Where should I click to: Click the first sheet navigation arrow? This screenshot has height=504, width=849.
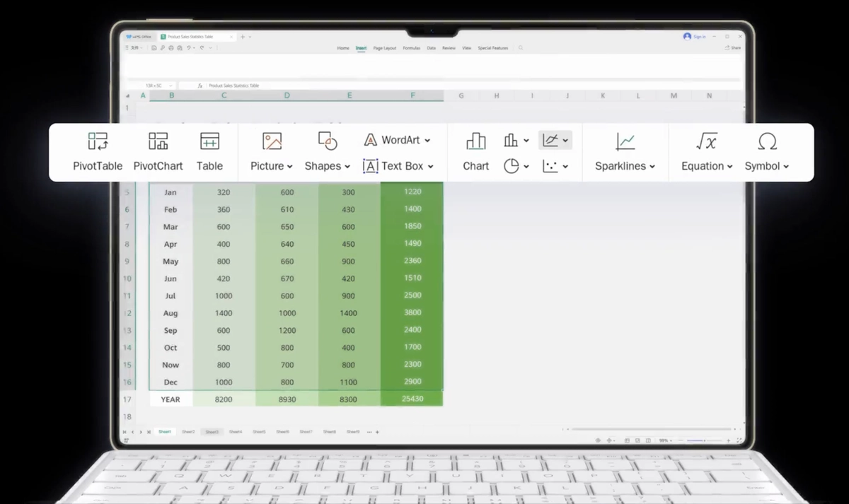point(125,432)
